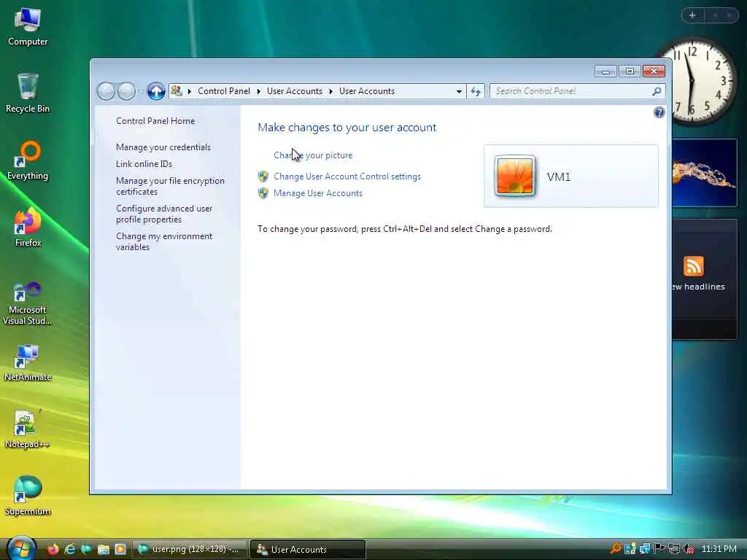The height and width of the screenshot is (560, 747).
Task: Click the Action Center flag tray icon
Action: click(x=659, y=549)
